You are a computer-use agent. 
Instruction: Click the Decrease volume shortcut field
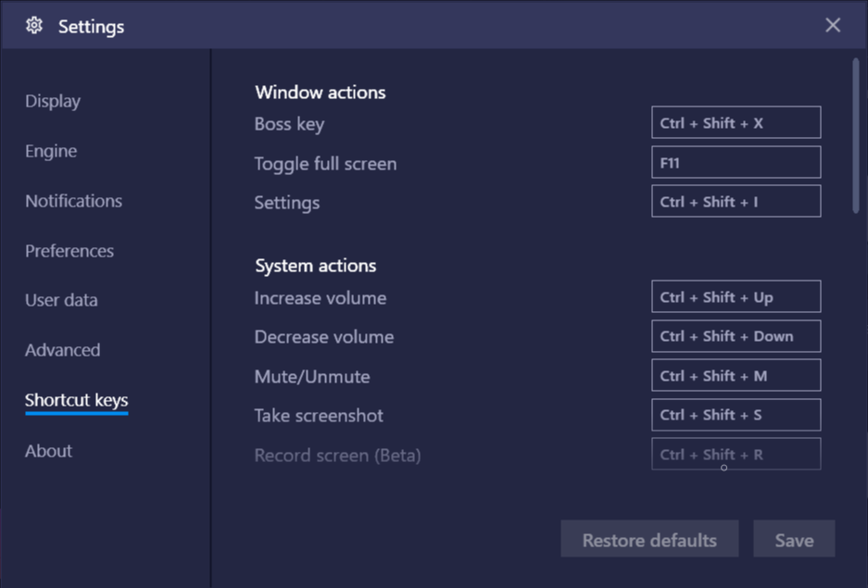[x=736, y=336]
